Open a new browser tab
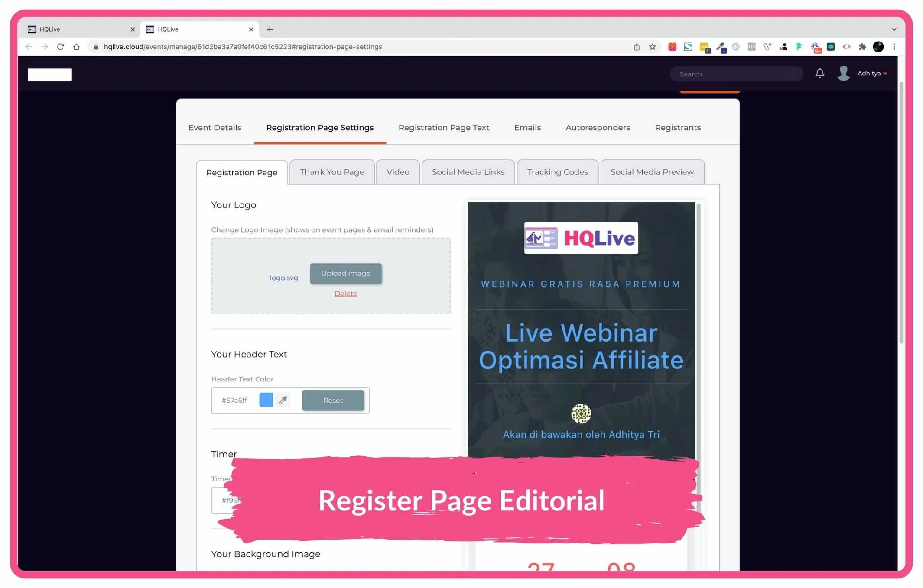 270,29
